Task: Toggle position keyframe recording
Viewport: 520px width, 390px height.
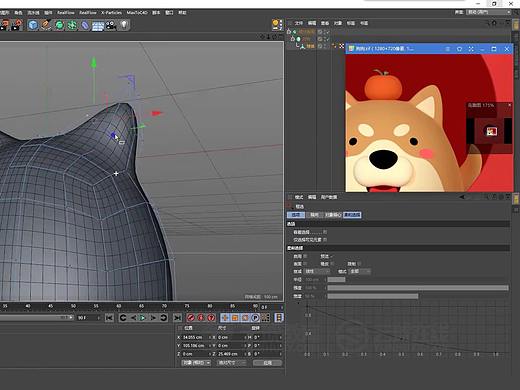Action: coord(225,318)
